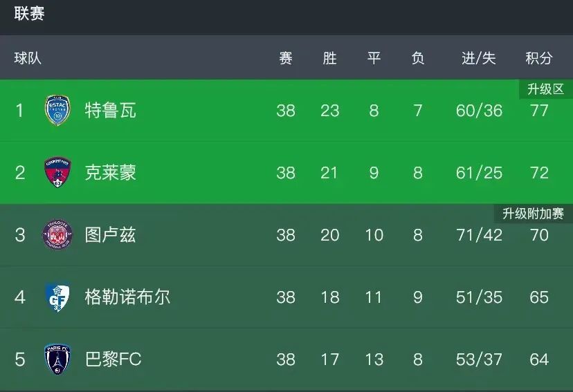Click the 赛 matches-played column header
Viewport: 573px width, 392px height.
(x=285, y=58)
